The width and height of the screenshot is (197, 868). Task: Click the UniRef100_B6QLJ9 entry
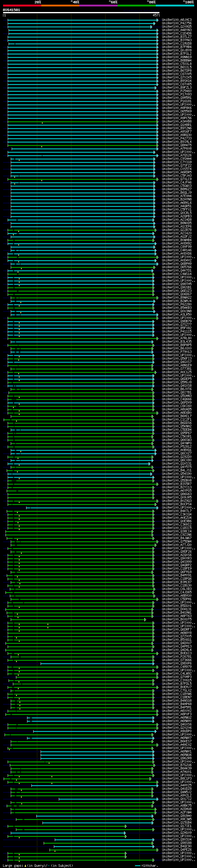[177, 193]
